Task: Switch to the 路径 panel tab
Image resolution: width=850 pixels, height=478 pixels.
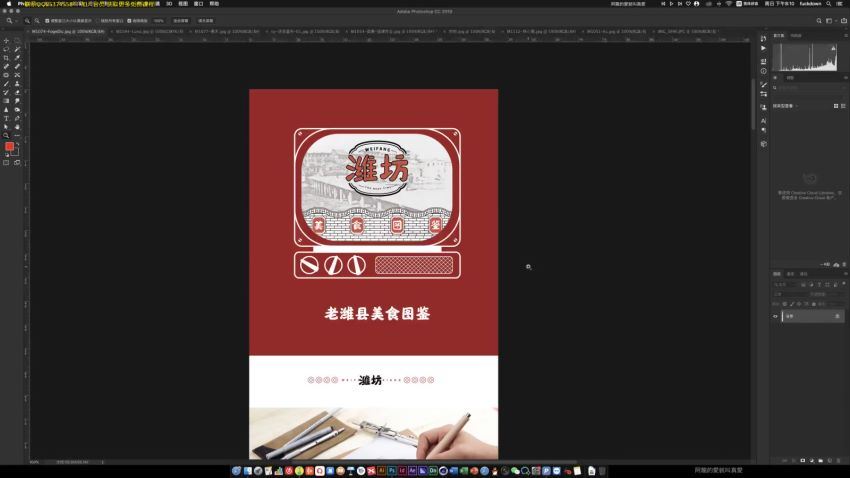Action: [803, 274]
